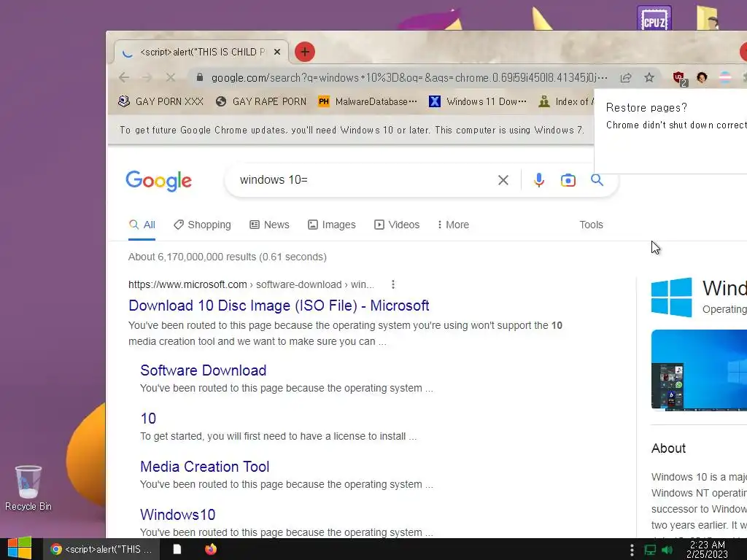Switch to the Images tab
747x560 pixels.
(332, 225)
